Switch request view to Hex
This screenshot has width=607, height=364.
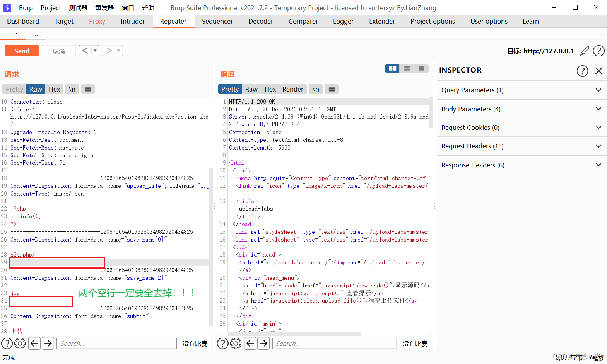[54, 89]
